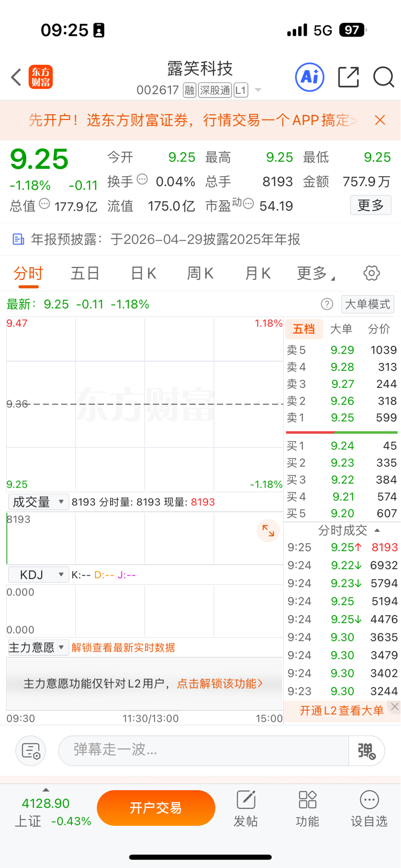Viewport: 401px width, 868px height.
Task: Tap 开通L2查看大单 link
Action: 342,711
